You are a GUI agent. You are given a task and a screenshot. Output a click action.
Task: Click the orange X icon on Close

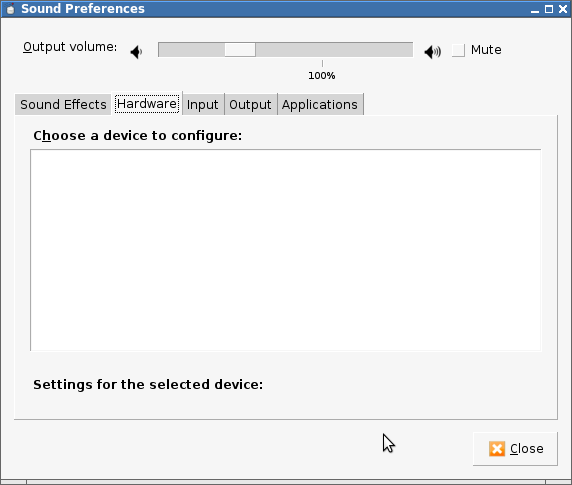click(x=497, y=449)
